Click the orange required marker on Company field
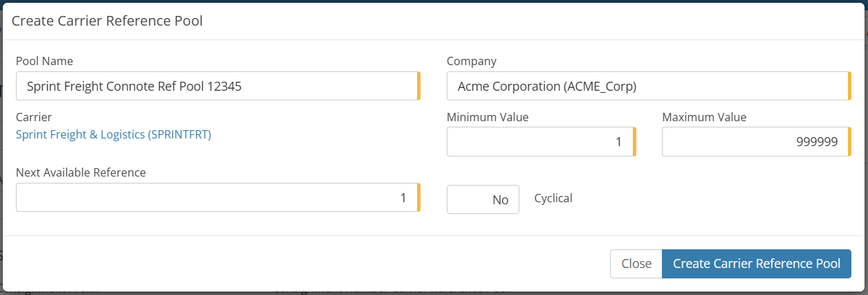The width and height of the screenshot is (868, 295). pyautogui.click(x=849, y=87)
